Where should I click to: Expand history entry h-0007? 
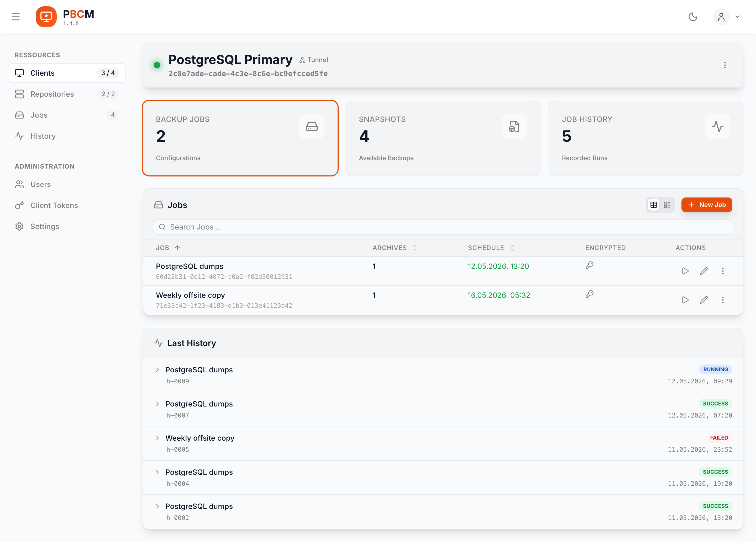click(158, 404)
